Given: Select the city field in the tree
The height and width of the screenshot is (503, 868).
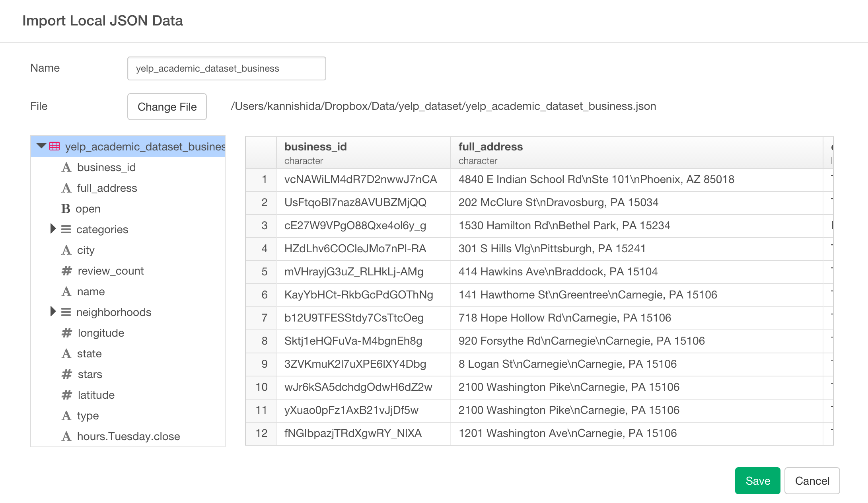Looking at the screenshot, I should 86,250.
